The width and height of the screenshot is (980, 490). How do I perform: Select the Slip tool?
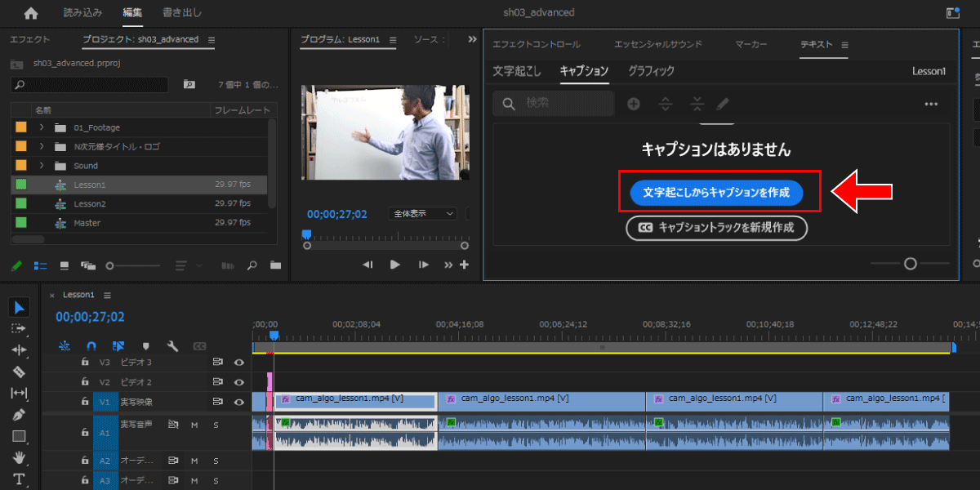[x=20, y=393]
